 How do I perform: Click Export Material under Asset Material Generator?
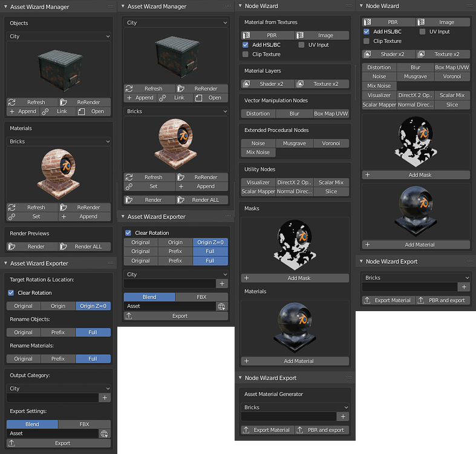pyautogui.click(x=268, y=430)
